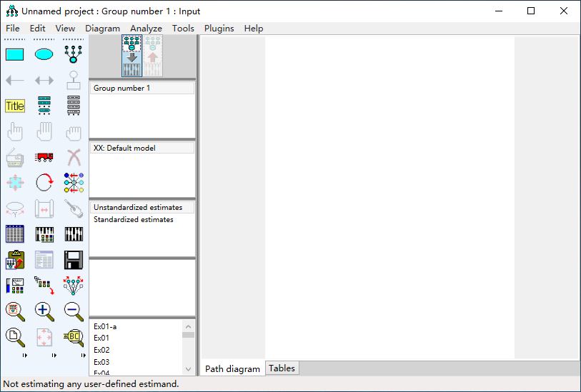
Task: Toggle the view input path diagram button
Action: click(132, 56)
